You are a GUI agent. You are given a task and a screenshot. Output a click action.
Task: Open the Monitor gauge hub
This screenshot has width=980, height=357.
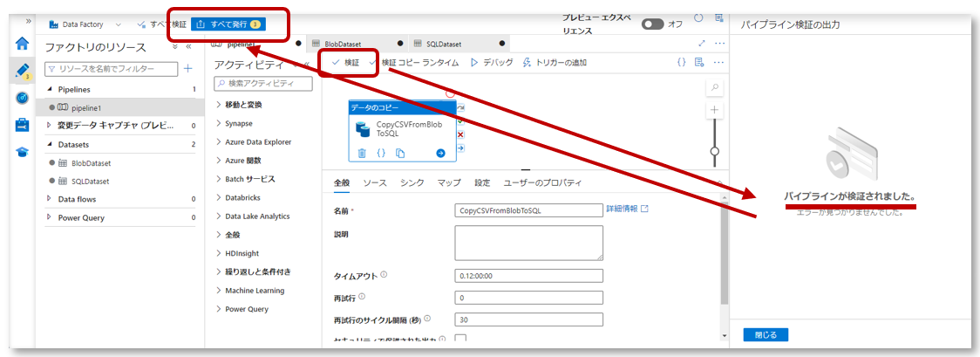point(23,98)
